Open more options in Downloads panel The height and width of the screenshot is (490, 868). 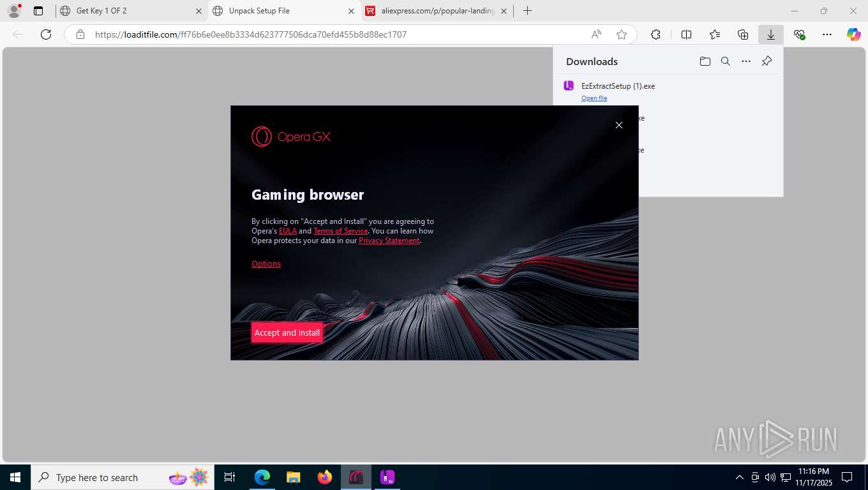745,61
